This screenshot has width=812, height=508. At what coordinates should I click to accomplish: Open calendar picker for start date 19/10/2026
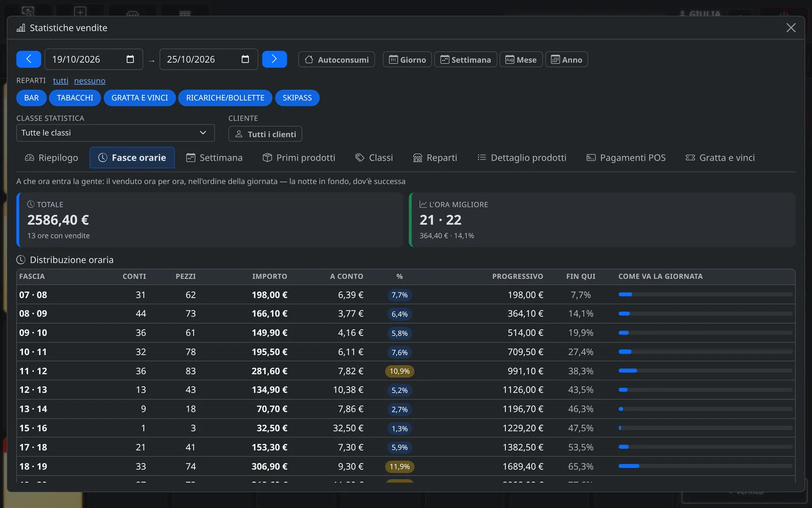click(130, 59)
